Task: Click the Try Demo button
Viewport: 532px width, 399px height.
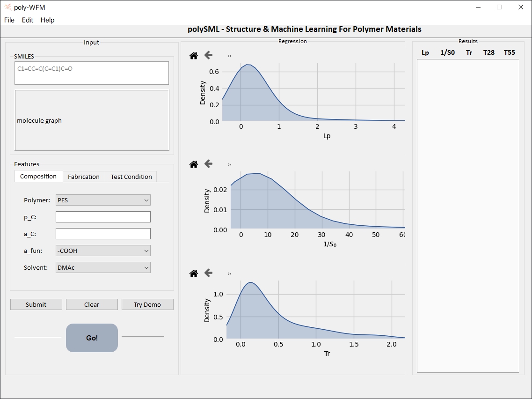Action: pos(147,305)
